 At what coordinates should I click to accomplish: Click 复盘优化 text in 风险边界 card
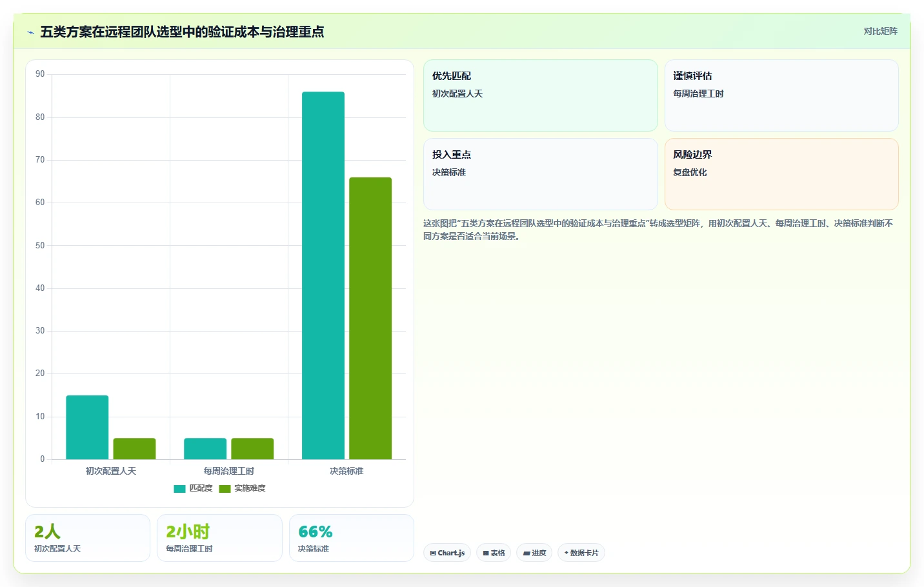coord(690,172)
